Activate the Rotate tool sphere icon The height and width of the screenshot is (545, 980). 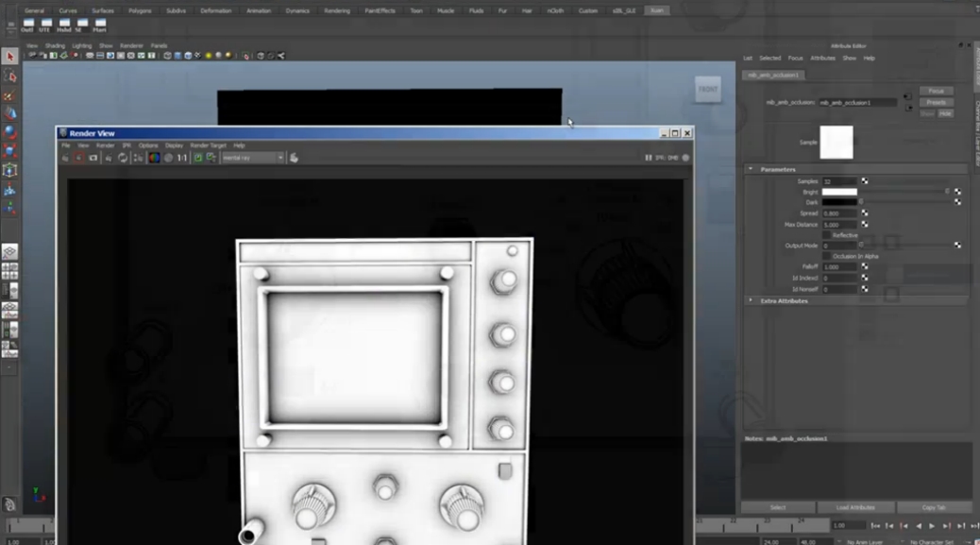10,132
